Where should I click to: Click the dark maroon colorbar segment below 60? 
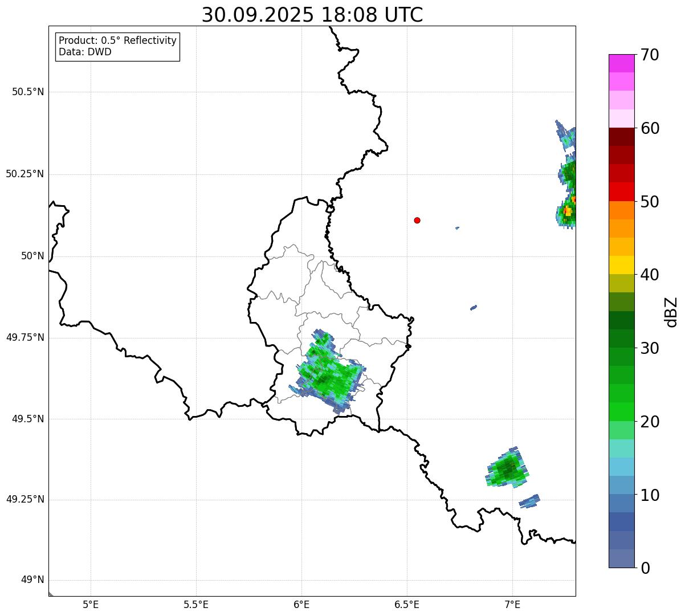[x=621, y=137]
